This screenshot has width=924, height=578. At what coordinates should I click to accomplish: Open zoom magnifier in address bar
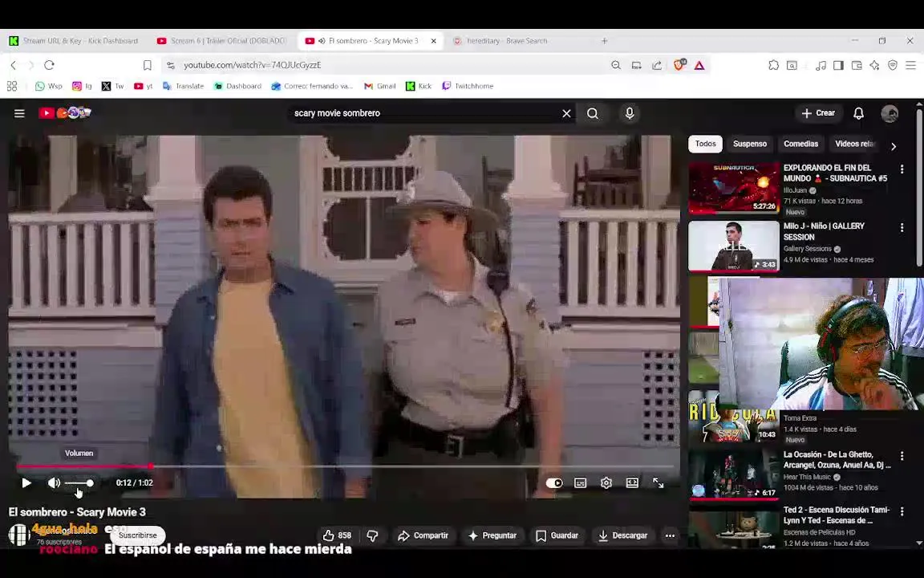[x=616, y=66]
